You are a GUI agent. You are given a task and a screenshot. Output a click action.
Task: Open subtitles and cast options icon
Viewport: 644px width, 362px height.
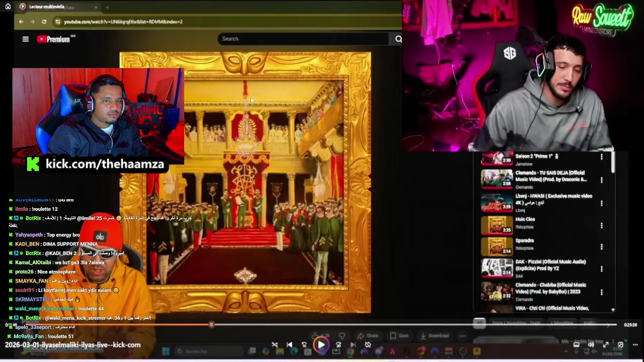coord(576,344)
